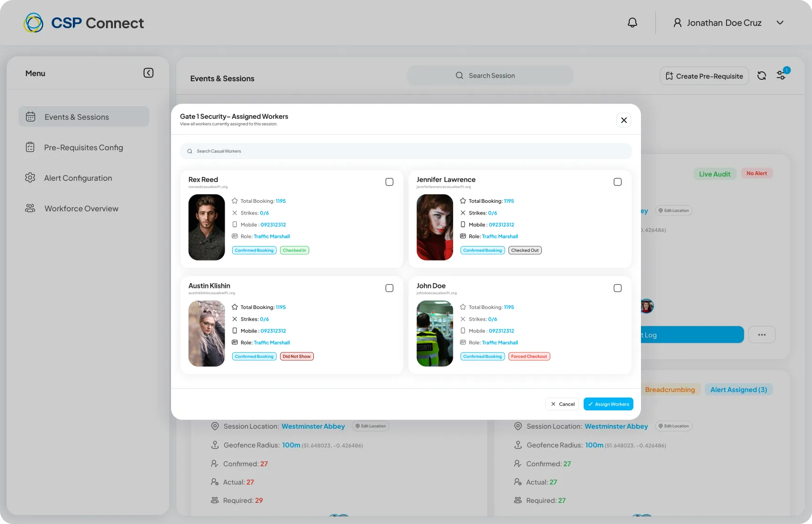Screen dimensions: 812x524
Task: Select the Jennifer Lawrence checkbox
Action: point(617,182)
